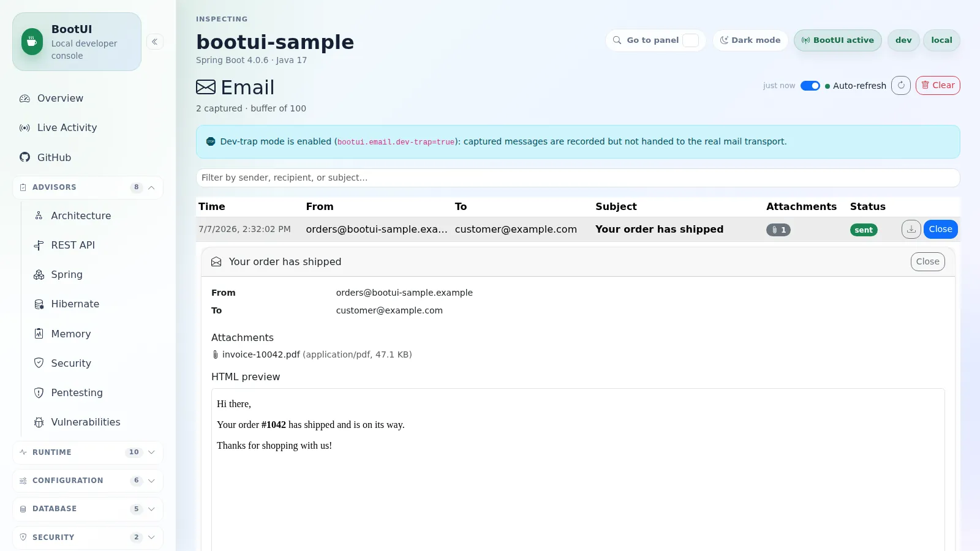Click the Vulnerabilities bug icon
This screenshot has width=980, height=551.
(x=39, y=422)
